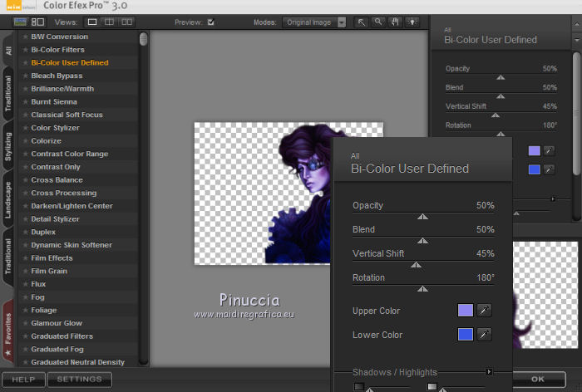Viewport: 582px width, 392px height.
Task: Click the filter list scrollbar thumb
Action: pos(143,39)
